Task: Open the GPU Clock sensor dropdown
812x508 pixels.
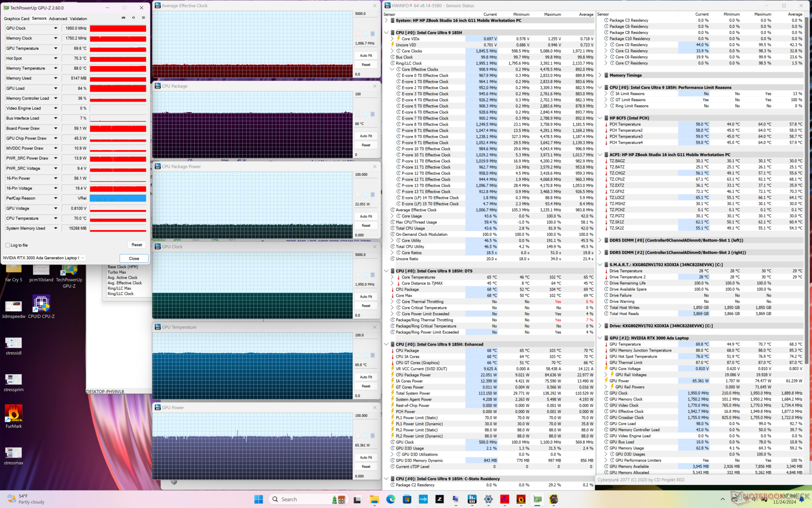Action: click(x=55, y=28)
